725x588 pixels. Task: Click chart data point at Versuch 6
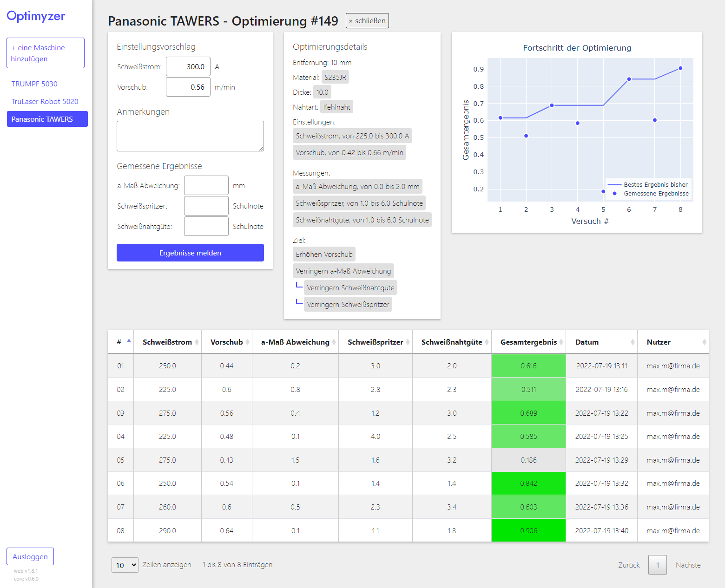(x=629, y=79)
